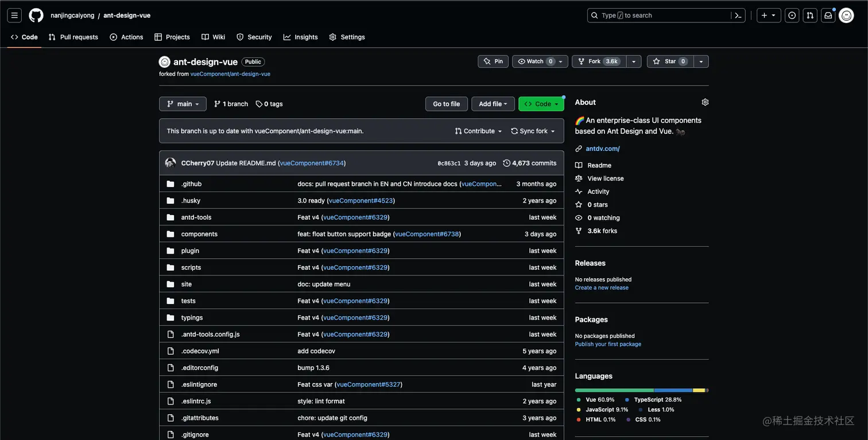Click Create a new release
Image resolution: width=868 pixels, height=440 pixels.
(x=602, y=287)
